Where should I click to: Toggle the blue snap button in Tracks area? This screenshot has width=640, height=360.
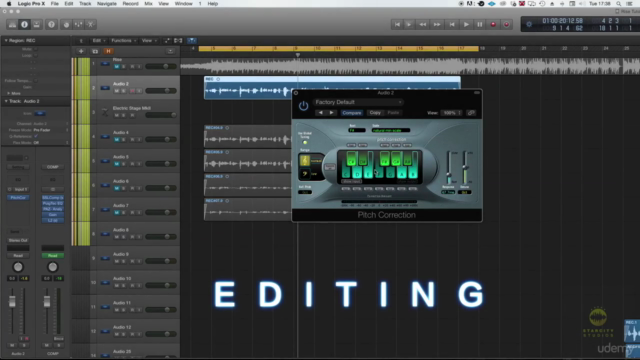(191, 40)
